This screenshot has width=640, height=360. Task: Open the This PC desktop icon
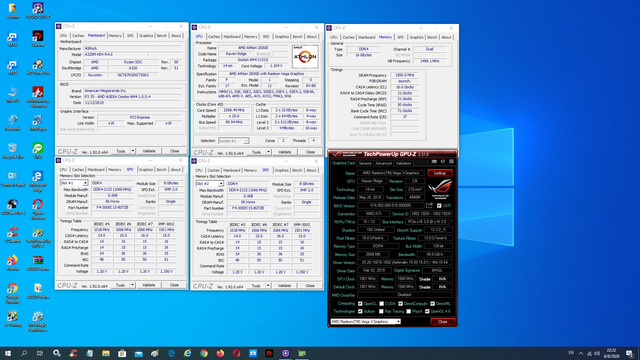(13, 95)
